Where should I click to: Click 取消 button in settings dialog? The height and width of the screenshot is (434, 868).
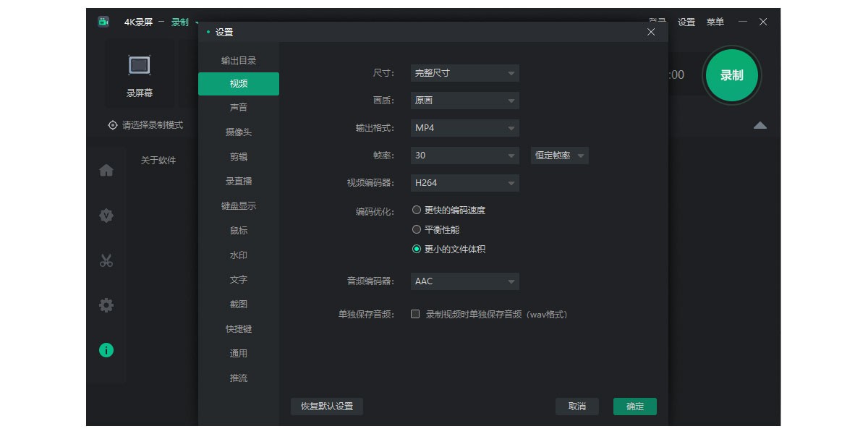[577, 407]
